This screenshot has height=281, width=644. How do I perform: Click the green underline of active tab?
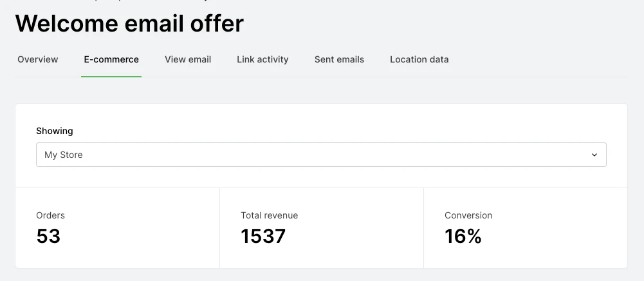(x=111, y=77)
